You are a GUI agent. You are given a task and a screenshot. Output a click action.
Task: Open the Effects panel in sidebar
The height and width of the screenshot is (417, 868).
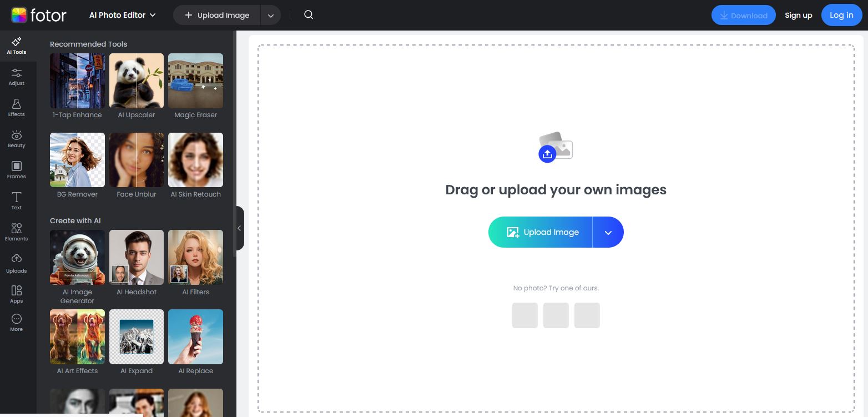pyautogui.click(x=16, y=108)
